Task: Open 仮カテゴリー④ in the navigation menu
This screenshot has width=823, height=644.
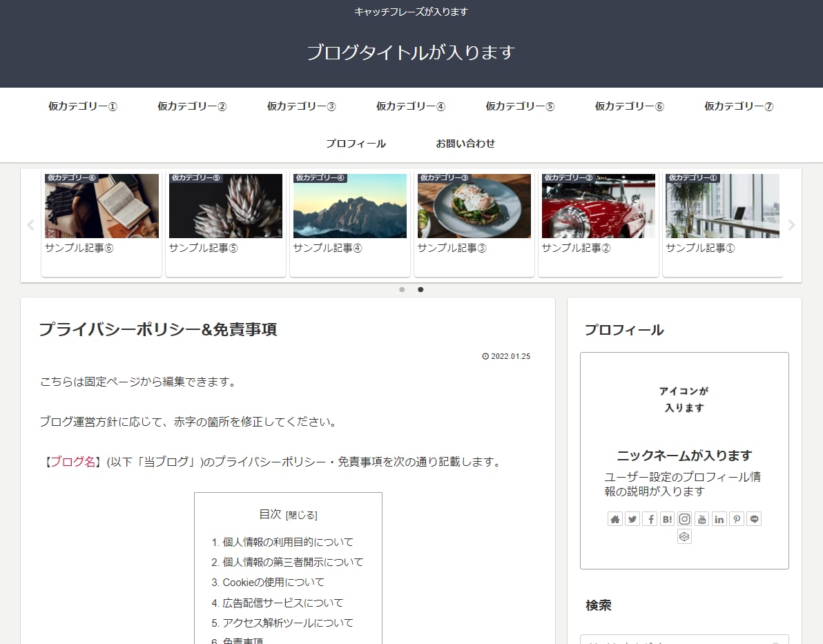Action: click(x=411, y=106)
